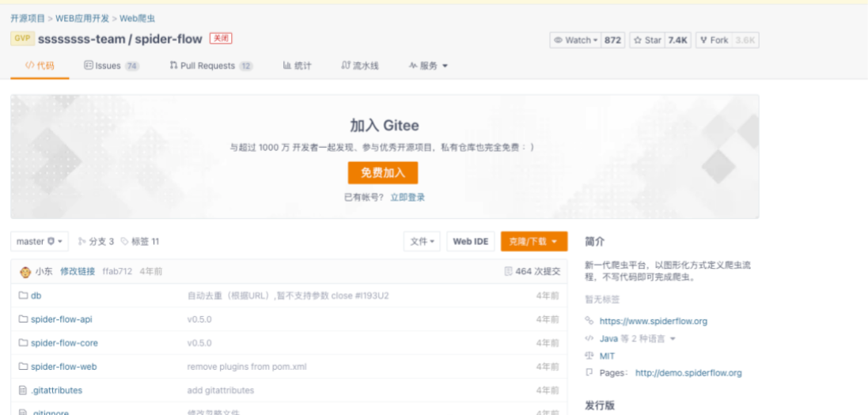Open the spider-flow repository name link
The height and width of the screenshot is (415, 868).
pos(169,40)
